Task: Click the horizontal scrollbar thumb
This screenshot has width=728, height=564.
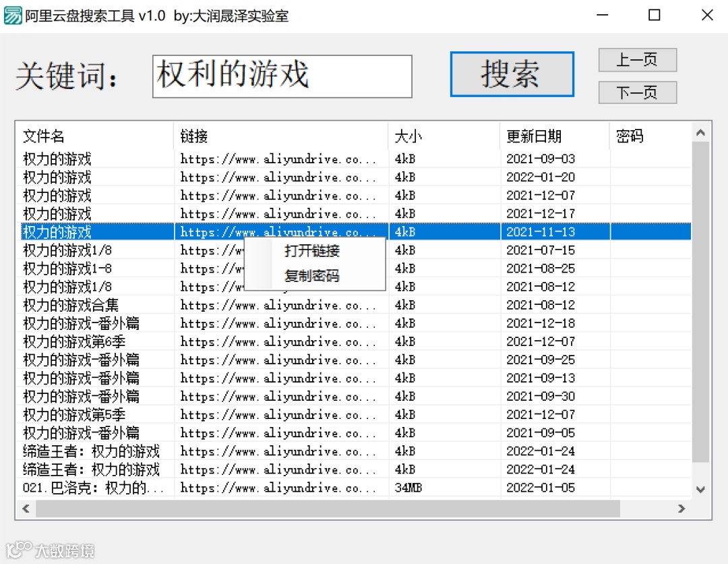Action: click(328, 509)
